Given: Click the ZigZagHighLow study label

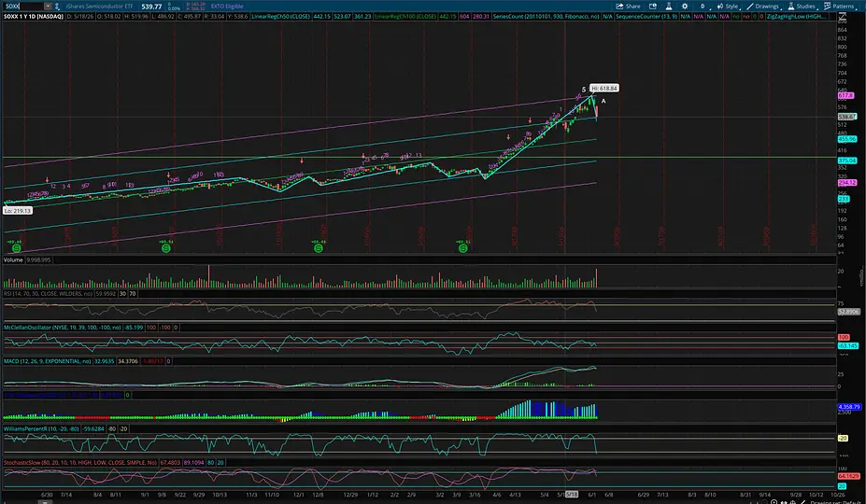Looking at the screenshot, I should click(797, 17).
